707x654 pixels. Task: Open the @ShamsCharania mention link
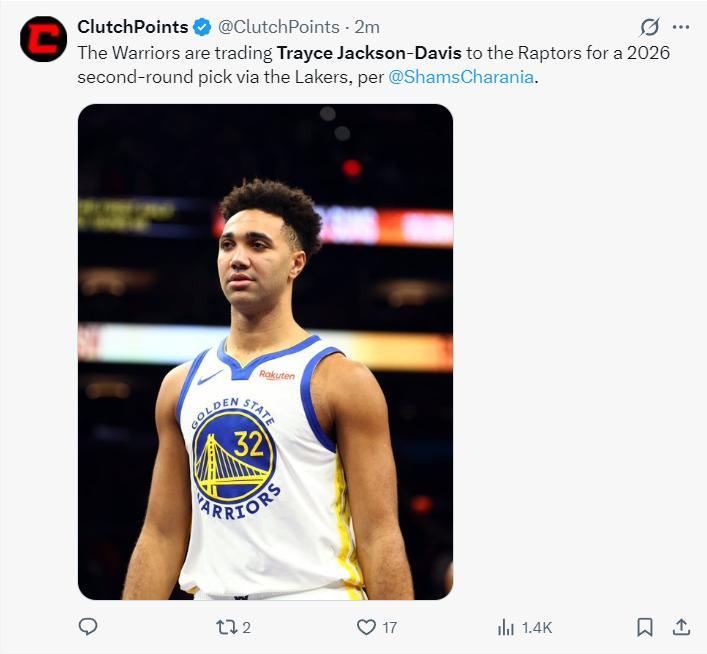point(461,75)
